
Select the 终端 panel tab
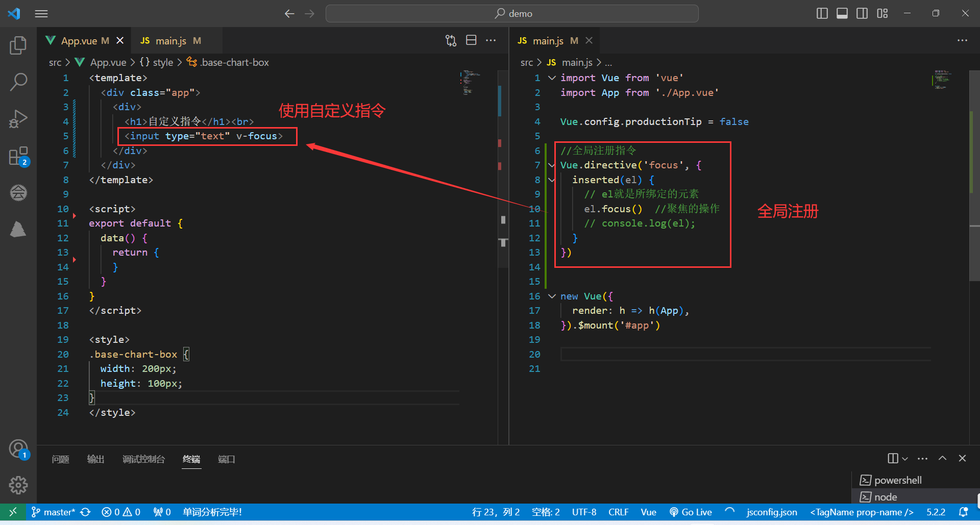[191, 459]
